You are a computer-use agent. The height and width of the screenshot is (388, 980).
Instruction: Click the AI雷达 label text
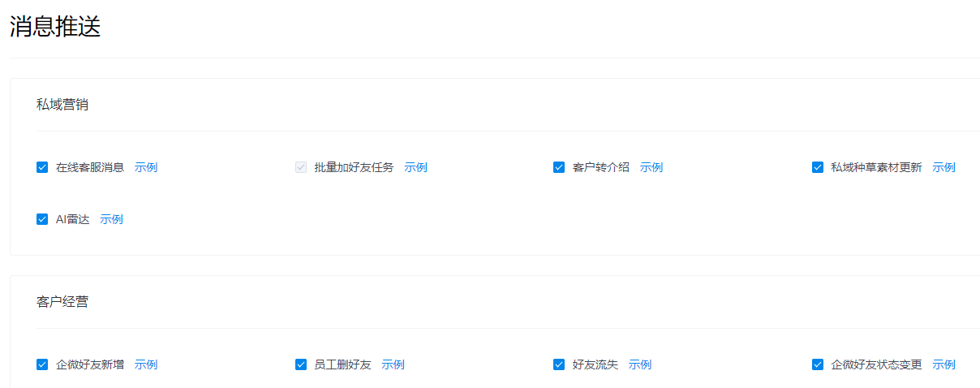pyautogui.click(x=73, y=219)
